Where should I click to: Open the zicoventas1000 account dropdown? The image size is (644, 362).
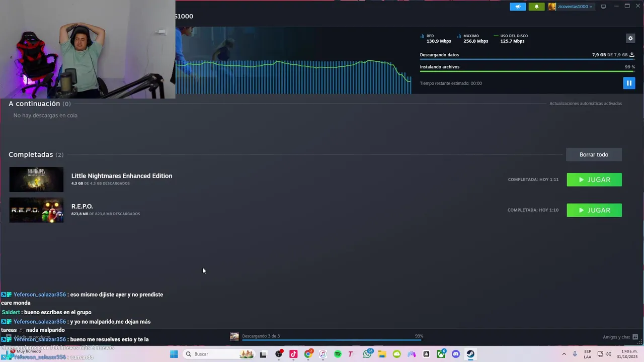click(x=575, y=7)
